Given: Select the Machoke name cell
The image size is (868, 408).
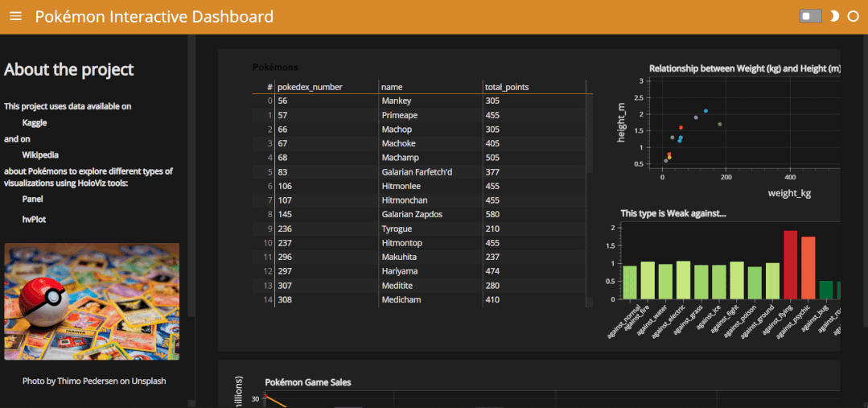Looking at the screenshot, I should (430, 143).
